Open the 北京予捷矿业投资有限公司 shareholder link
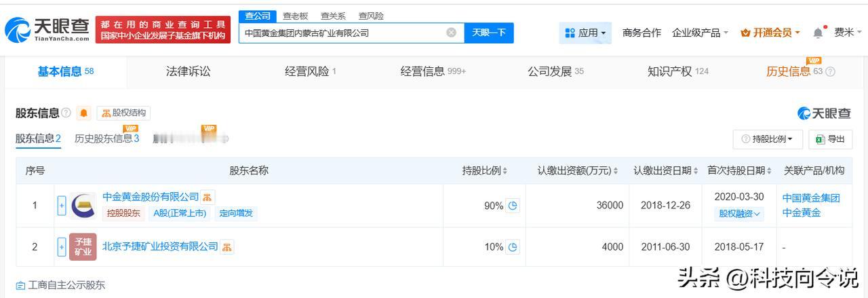The image size is (868, 298). [160, 246]
